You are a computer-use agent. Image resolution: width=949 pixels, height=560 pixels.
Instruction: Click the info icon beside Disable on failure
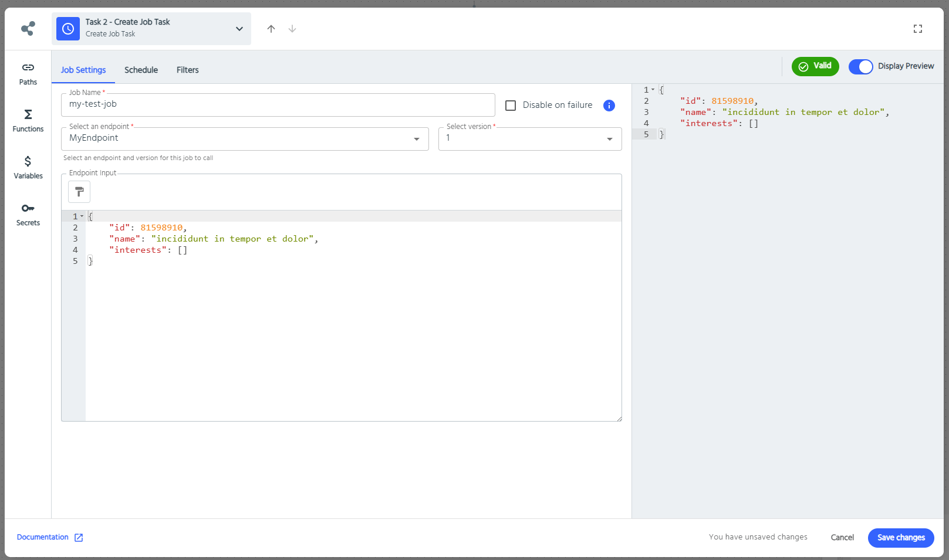609,106
